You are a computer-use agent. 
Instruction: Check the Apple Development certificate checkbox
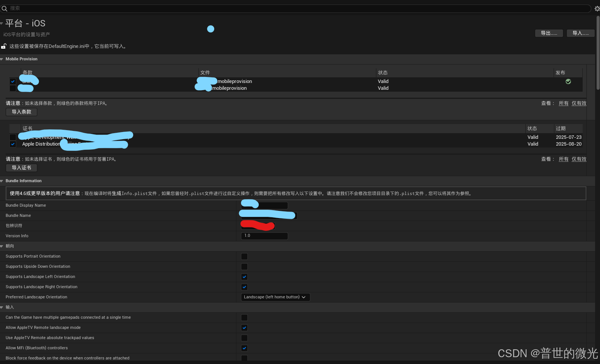pos(13,137)
